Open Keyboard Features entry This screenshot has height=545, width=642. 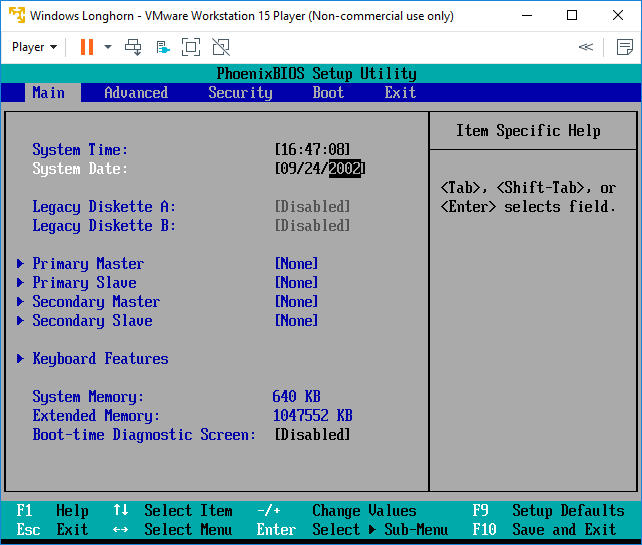[100, 359]
